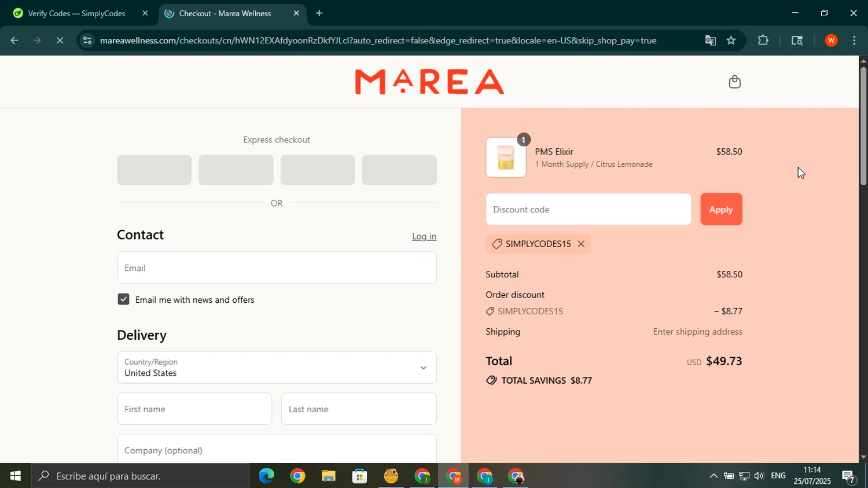Viewport: 868px width, 488px height.
Task: Focus the Discount code field
Action: (589, 210)
